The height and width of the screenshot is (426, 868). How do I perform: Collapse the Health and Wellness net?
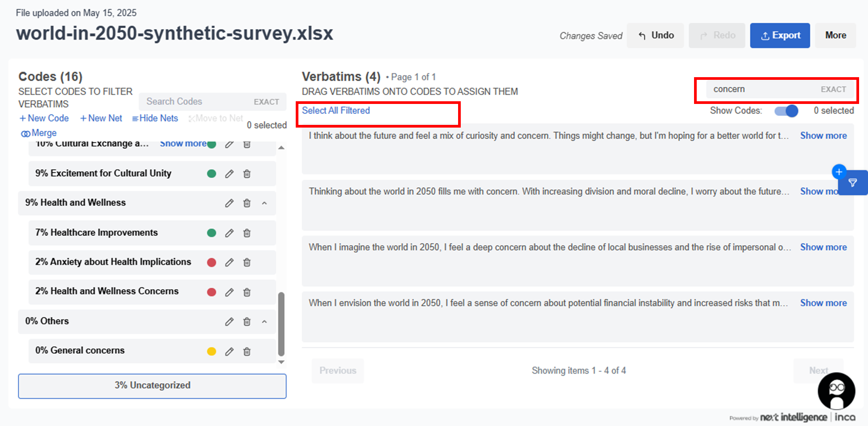point(265,203)
